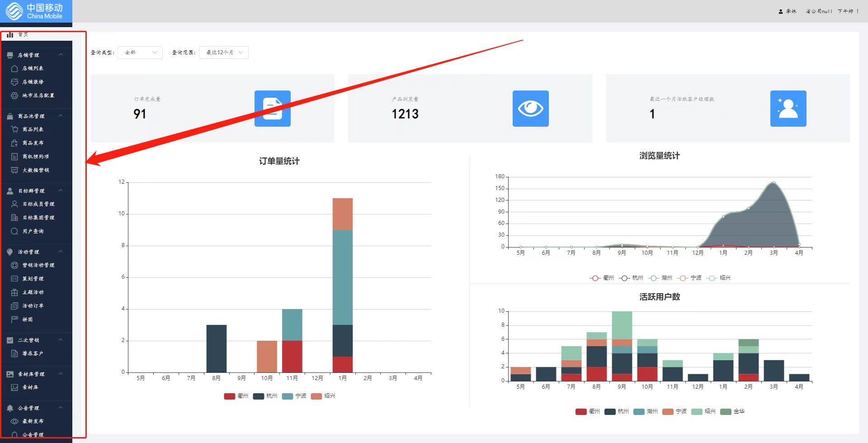The width and height of the screenshot is (868, 443).
Task: Click the 省公司null text in header
Action: coord(819,11)
